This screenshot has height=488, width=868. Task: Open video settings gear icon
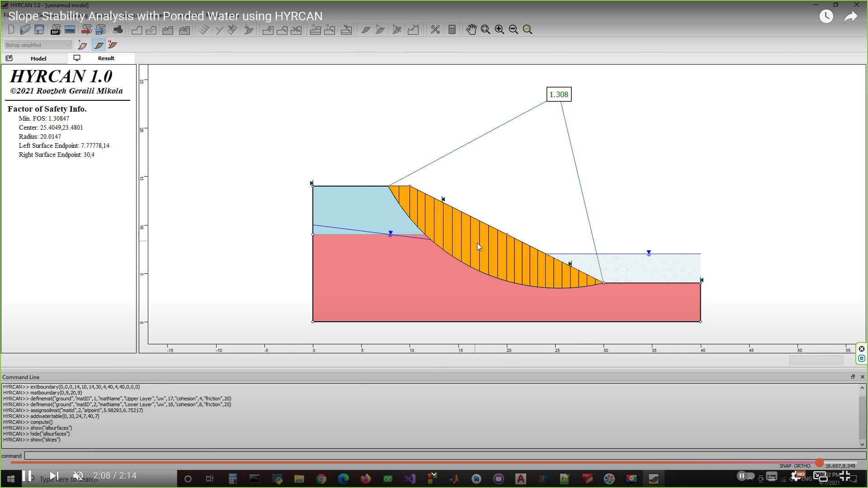point(797,476)
